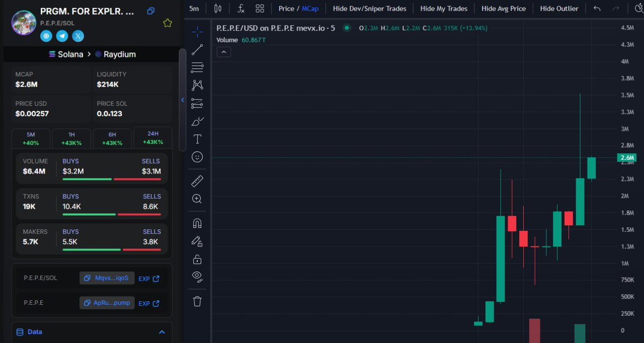Click the LIQUIDITY $214K value

coord(108,84)
